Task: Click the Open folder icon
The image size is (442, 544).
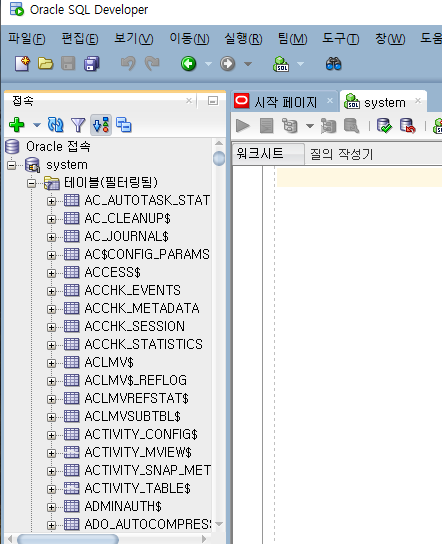Action: coord(45,64)
